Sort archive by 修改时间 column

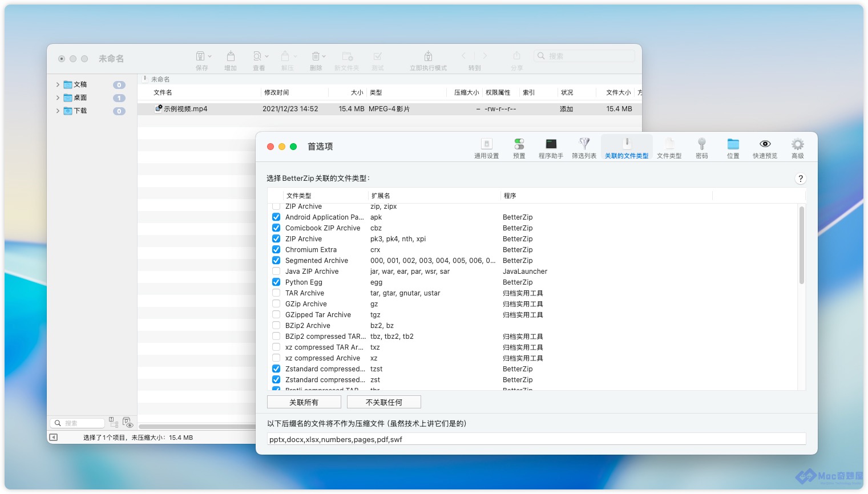294,92
